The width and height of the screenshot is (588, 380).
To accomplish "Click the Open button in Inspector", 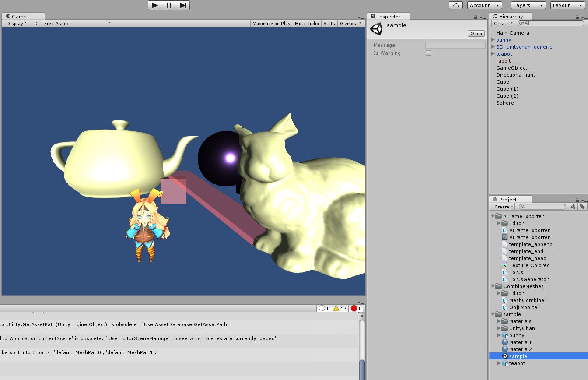I will (x=476, y=34).
